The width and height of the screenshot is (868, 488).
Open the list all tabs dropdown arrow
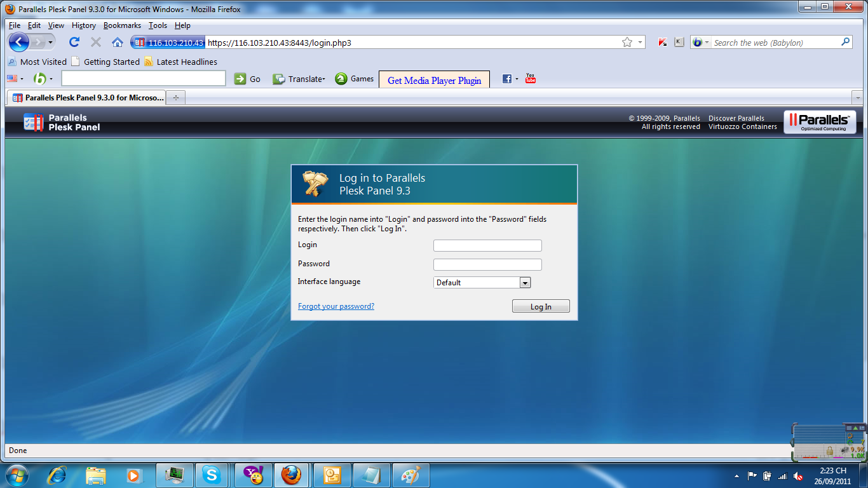point(857,98)
